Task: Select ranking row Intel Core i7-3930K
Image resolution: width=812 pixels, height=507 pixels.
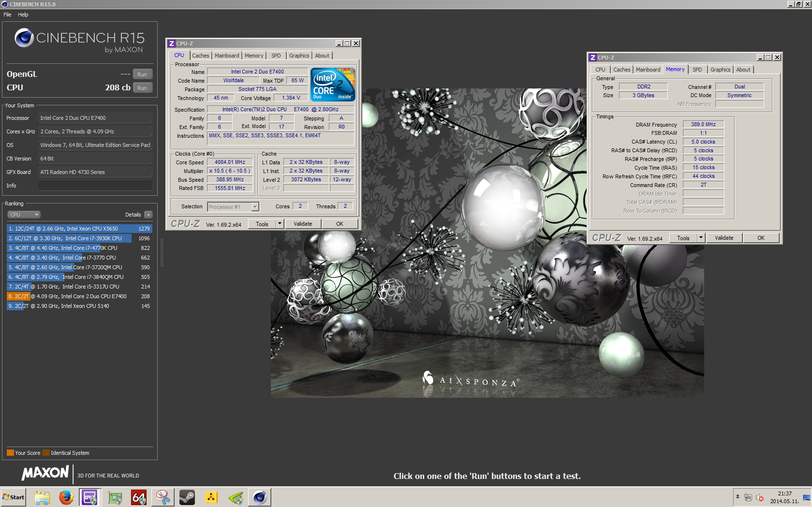Action: 79,238
